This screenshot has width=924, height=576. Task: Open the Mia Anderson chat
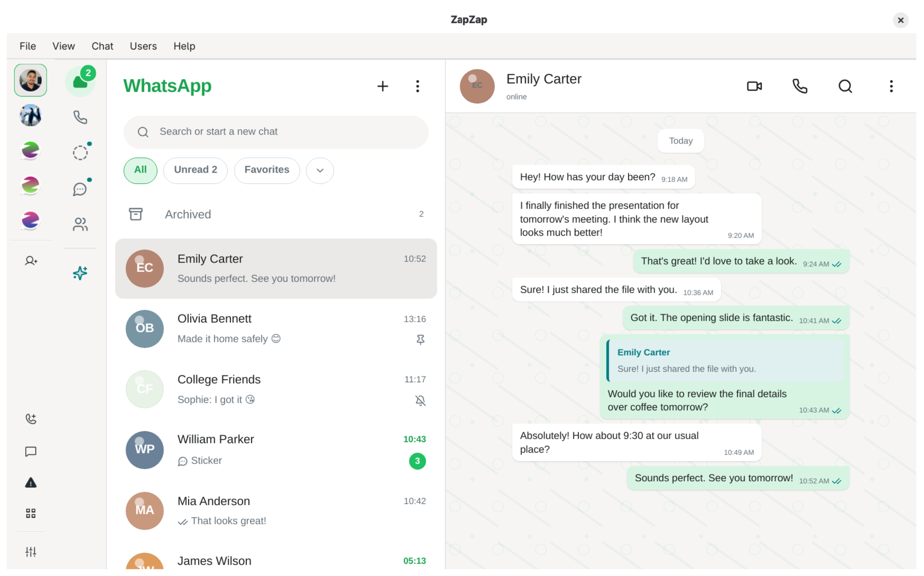tap(276, 511)
